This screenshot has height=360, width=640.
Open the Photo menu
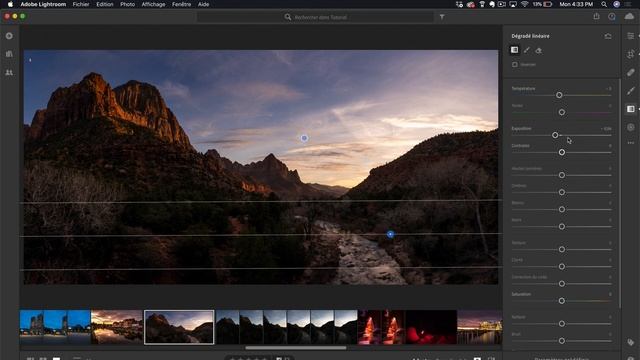pos(127,4)
